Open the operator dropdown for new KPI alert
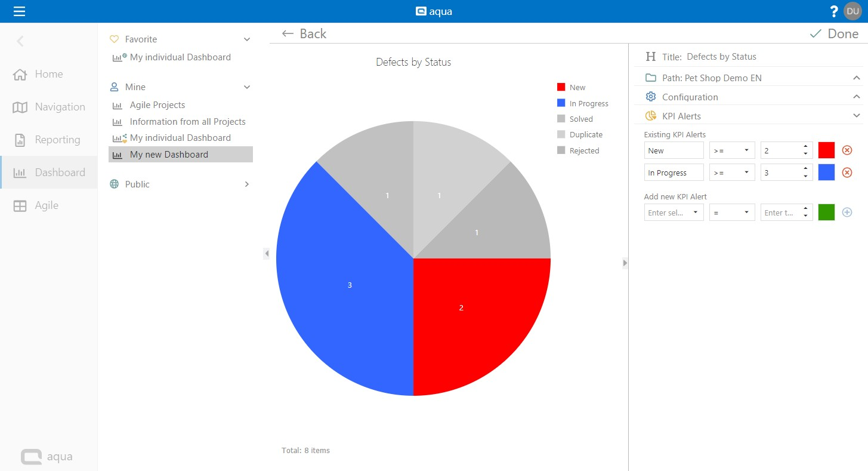Screen dimensions: 868x471 point(731,213)
